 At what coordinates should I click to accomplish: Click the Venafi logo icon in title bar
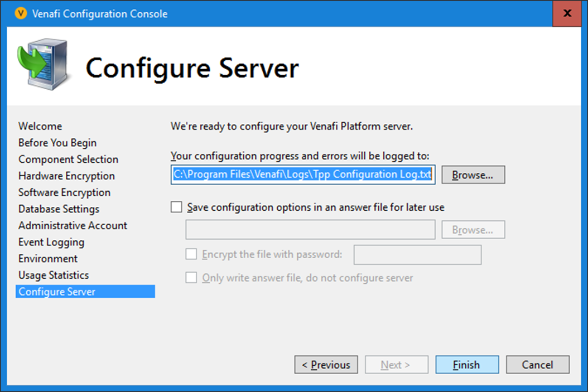coord(21,13)
